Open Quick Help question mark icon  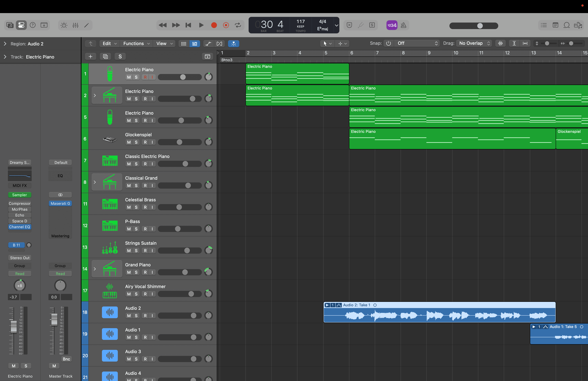click(x=33, y=25)
